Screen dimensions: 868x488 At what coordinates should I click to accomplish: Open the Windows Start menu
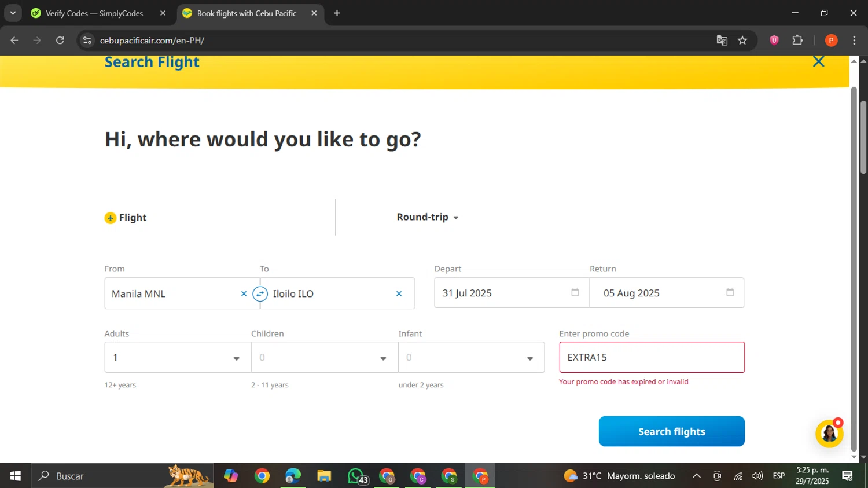coord(16,476)
